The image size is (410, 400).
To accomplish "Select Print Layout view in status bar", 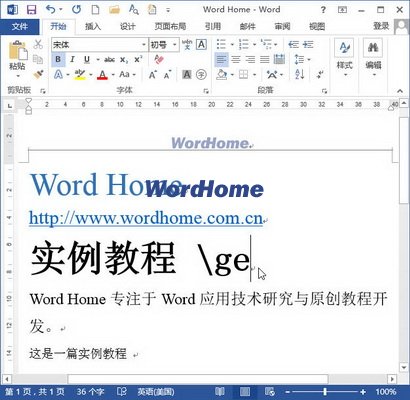I will click(245, 392).
